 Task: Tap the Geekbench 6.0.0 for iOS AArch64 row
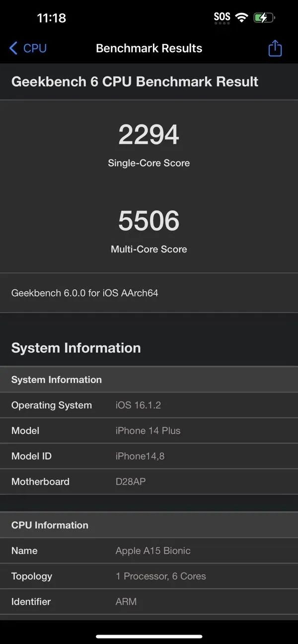tap(149, 293)
